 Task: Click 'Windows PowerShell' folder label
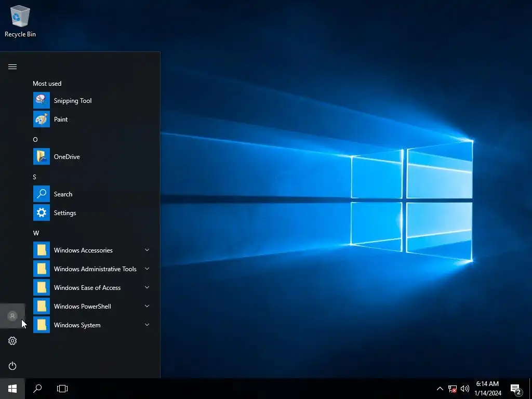point(83,307)
